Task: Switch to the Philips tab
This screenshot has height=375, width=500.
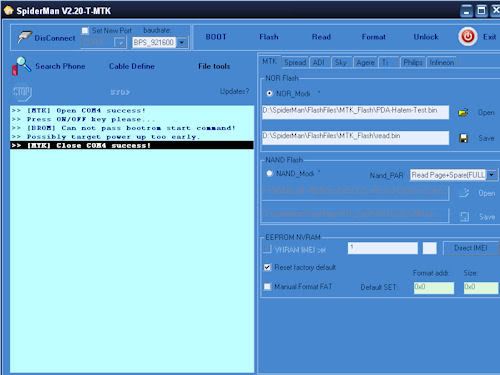Action: tap(413, 62)
